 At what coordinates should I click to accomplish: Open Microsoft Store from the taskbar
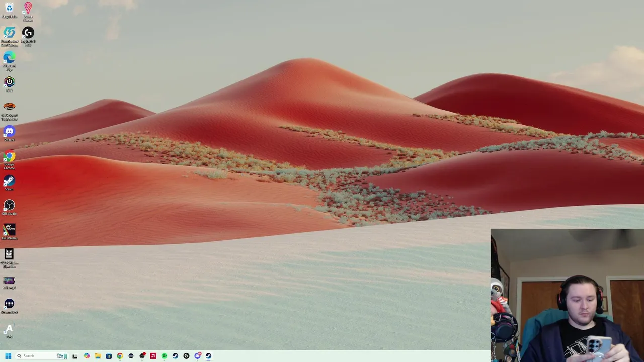click(x=109, y=356)
